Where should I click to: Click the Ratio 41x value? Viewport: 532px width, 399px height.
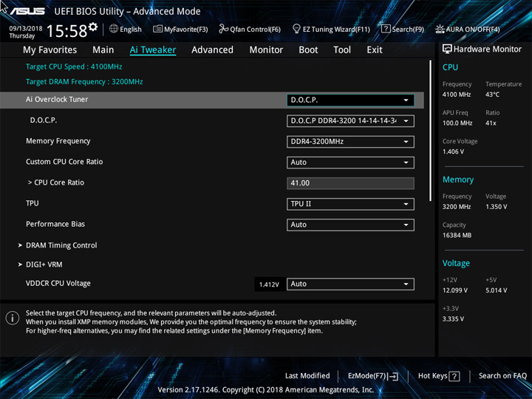click(491, 123)
